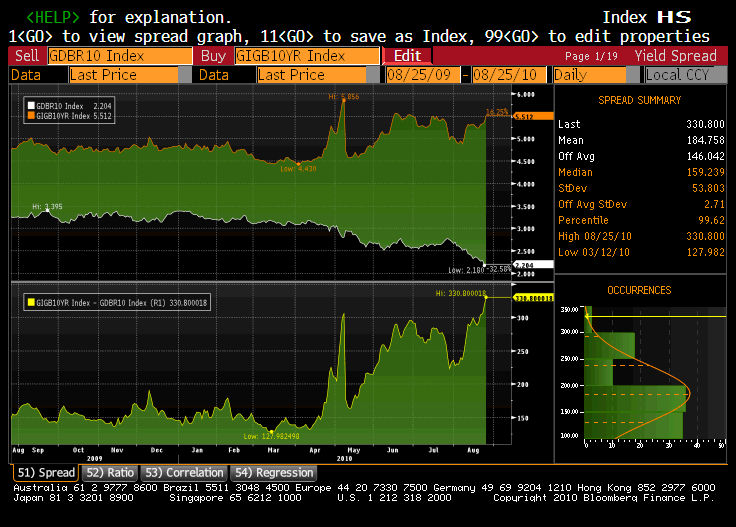Click the 5.512 last value axis tag
Viewport: 736px width, 527px height.
click(525, 116)
